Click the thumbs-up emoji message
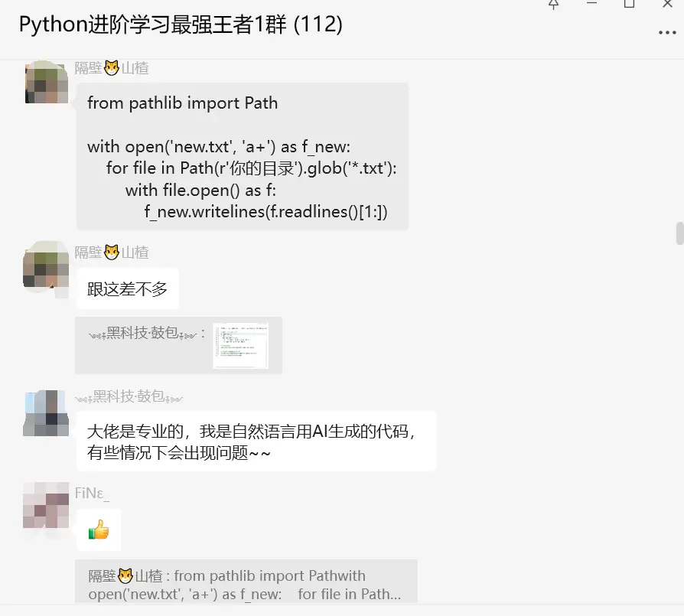 pyautogui.click(x=99, y=530)
